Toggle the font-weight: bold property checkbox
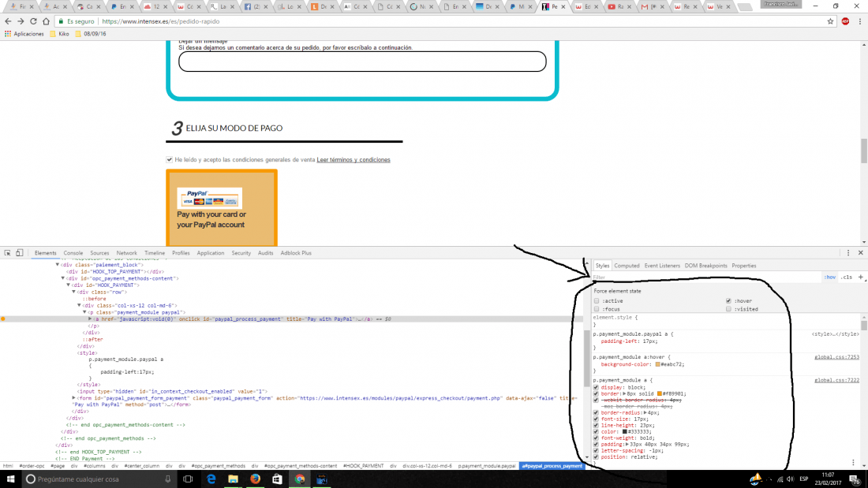The height and width of the screenshot is (488, 868). coord(597,438)
